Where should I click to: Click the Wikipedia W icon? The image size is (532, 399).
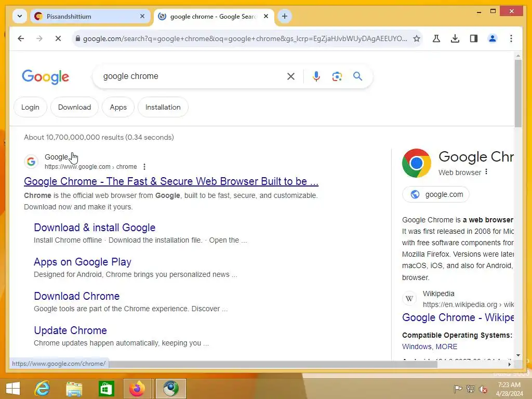point(409,299)
